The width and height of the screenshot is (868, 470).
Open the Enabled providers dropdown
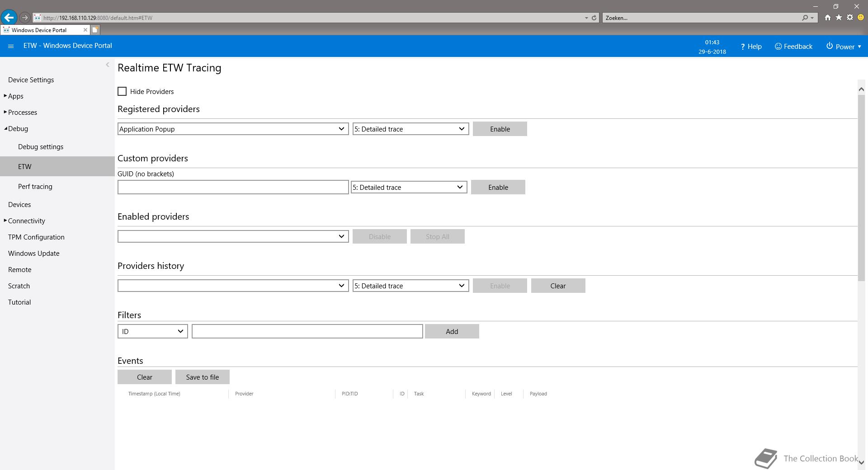point(233,236)
